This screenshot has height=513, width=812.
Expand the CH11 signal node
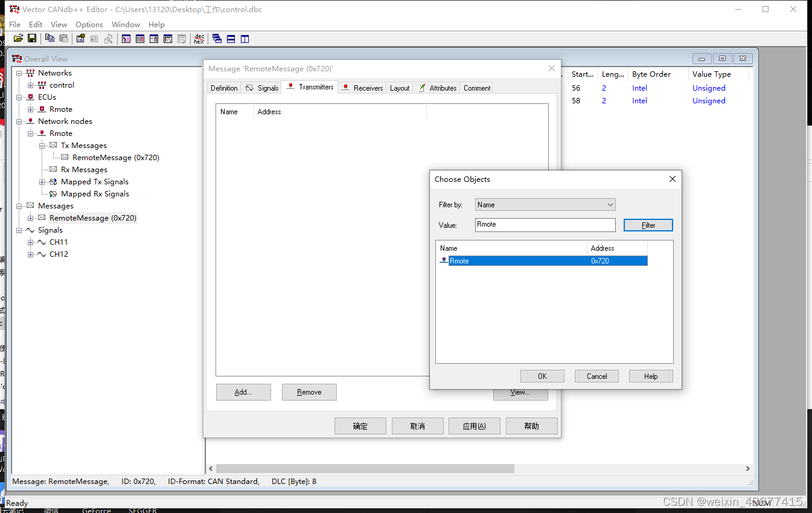[x=30, y=242]
